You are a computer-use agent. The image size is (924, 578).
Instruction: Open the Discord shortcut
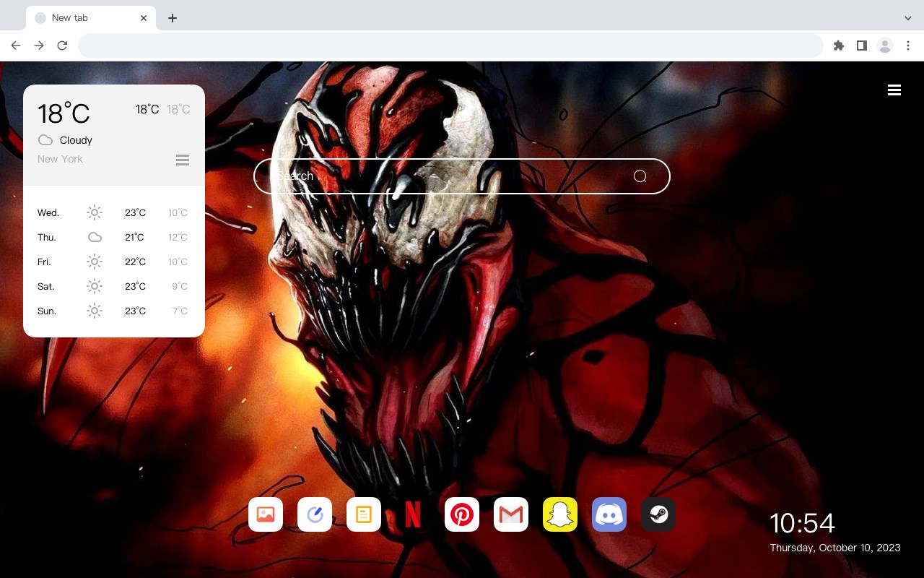(609, 514)
